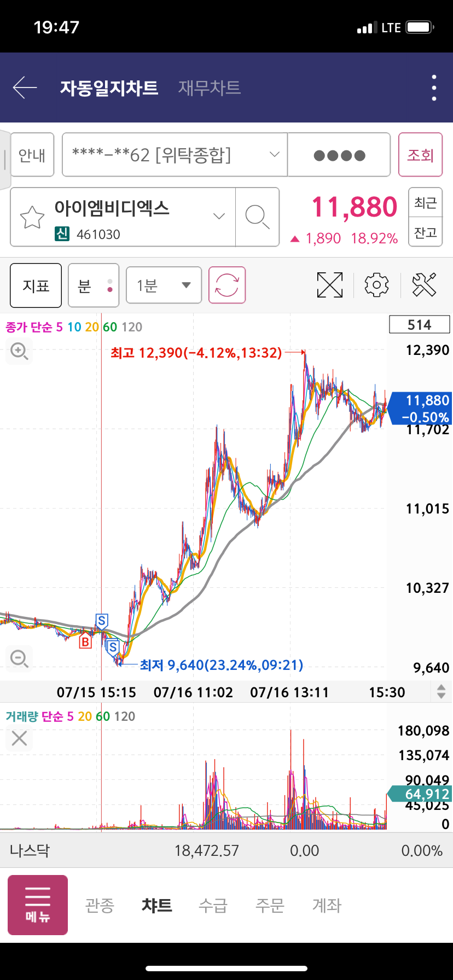The width and height of the screenshot is (453, 980).
Task: Zoom in on price chart
Action: 19,351
